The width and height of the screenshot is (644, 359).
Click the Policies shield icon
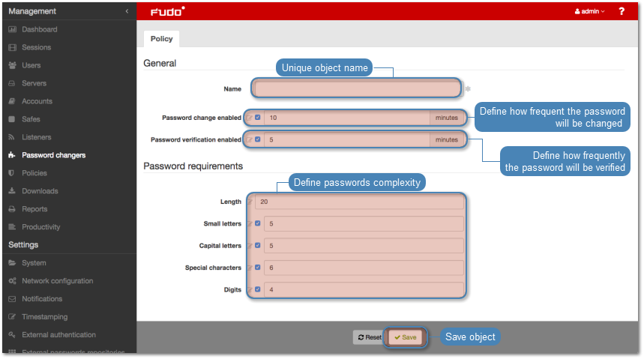11,173
